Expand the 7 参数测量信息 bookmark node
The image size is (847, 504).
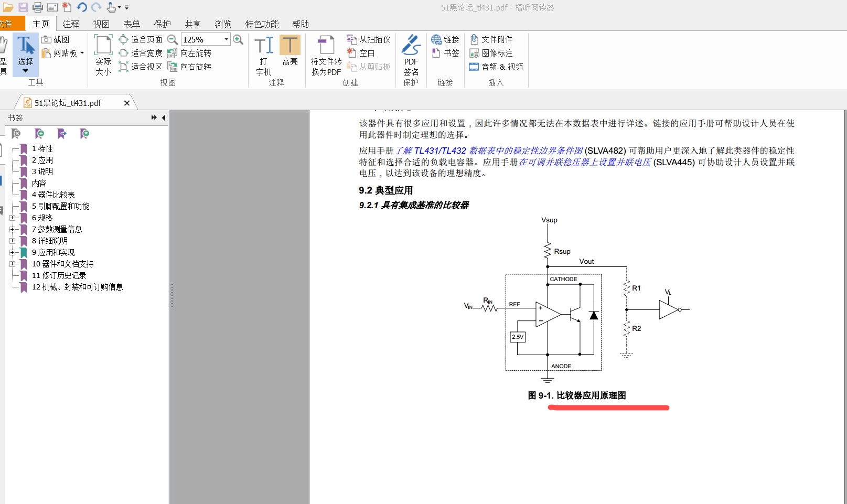point(12,229)
